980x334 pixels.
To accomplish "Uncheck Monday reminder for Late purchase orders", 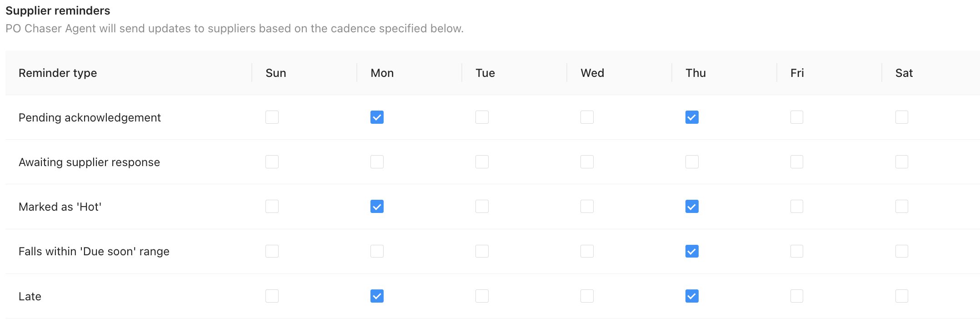I will click(377, 296).
